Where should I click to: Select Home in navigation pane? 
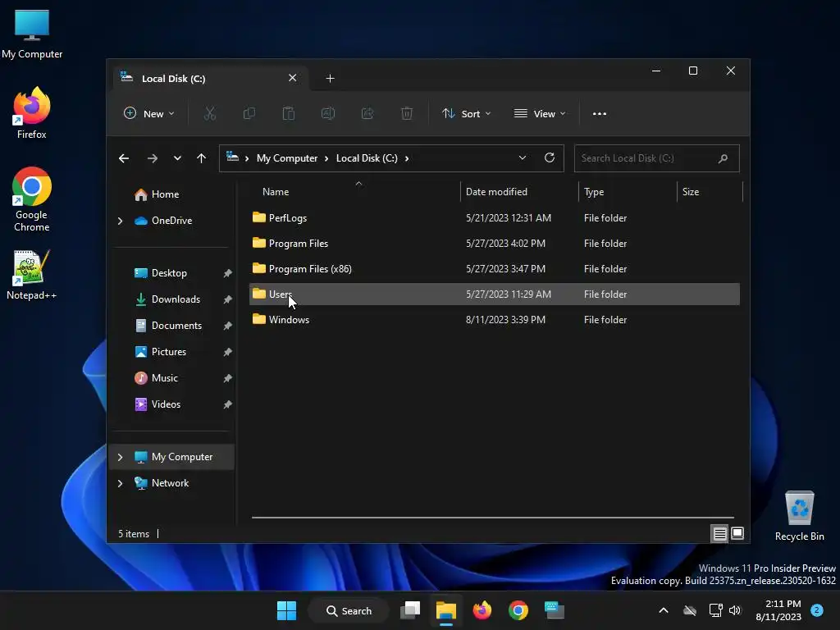(165, 194)
